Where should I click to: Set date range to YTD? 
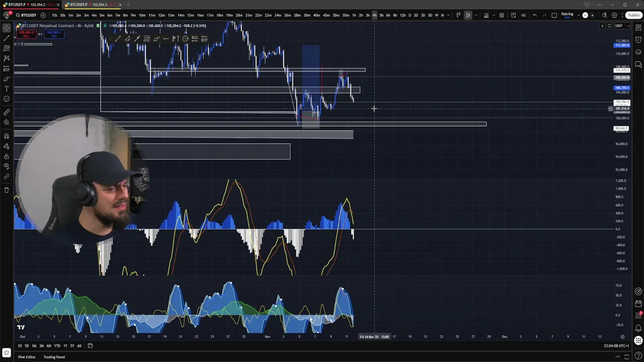coord(57,346)
